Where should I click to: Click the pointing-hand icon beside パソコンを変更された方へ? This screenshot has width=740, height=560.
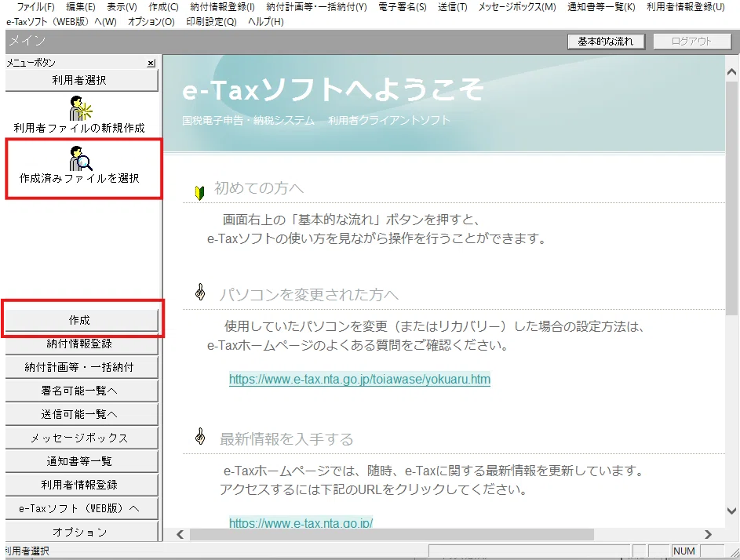200,293
